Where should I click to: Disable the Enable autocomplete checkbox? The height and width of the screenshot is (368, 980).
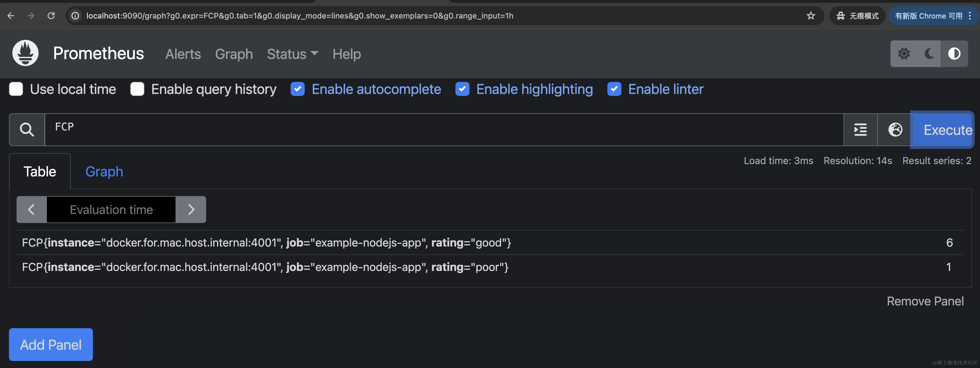[x=297, y=89]
